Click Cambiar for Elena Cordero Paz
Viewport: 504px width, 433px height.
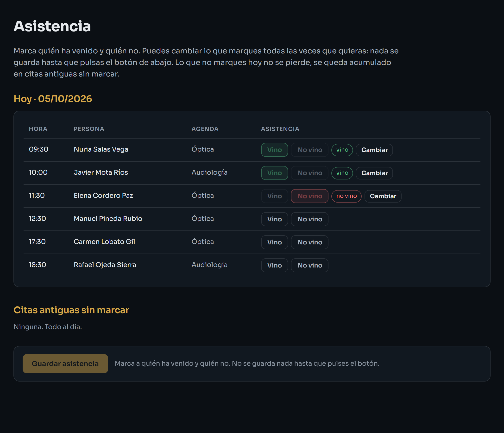383,196
